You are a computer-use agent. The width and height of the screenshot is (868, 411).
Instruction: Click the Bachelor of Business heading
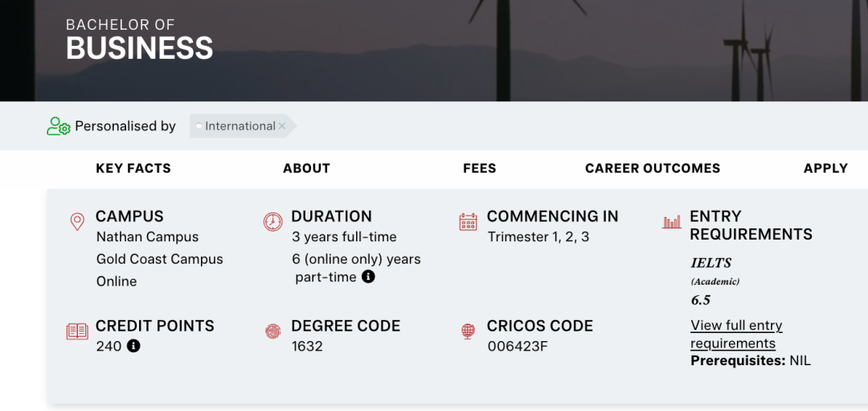[x=140, y=40]
